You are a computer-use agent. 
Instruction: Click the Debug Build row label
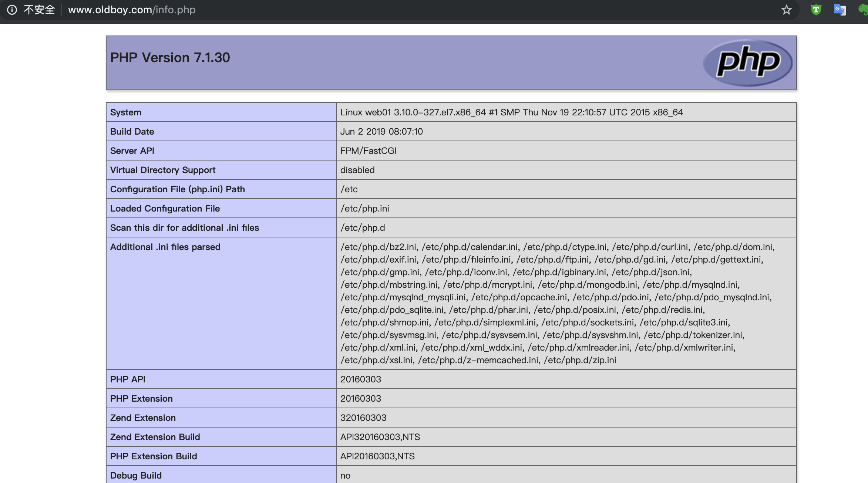pyautogui.click(x=136, y=476)
